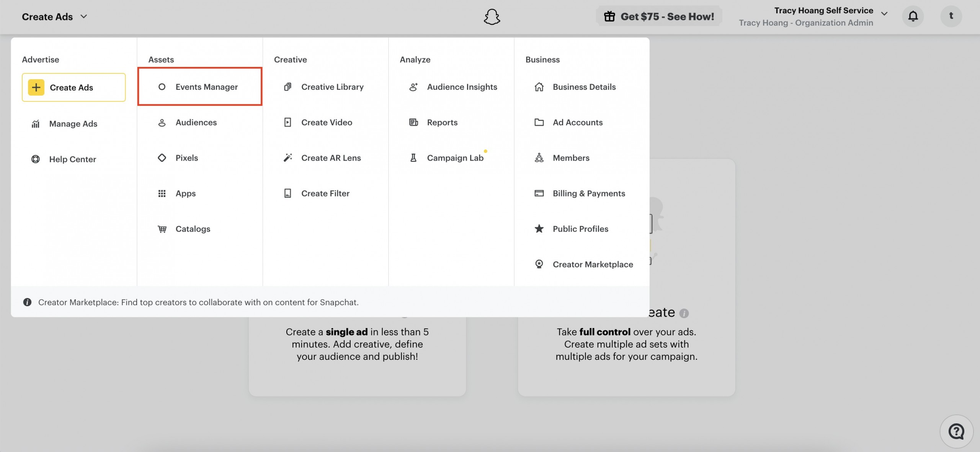The height and width of the screenshot is (452, 980).
Task: Click the Create AR Lens wand icon
Action: click(287, 158)
